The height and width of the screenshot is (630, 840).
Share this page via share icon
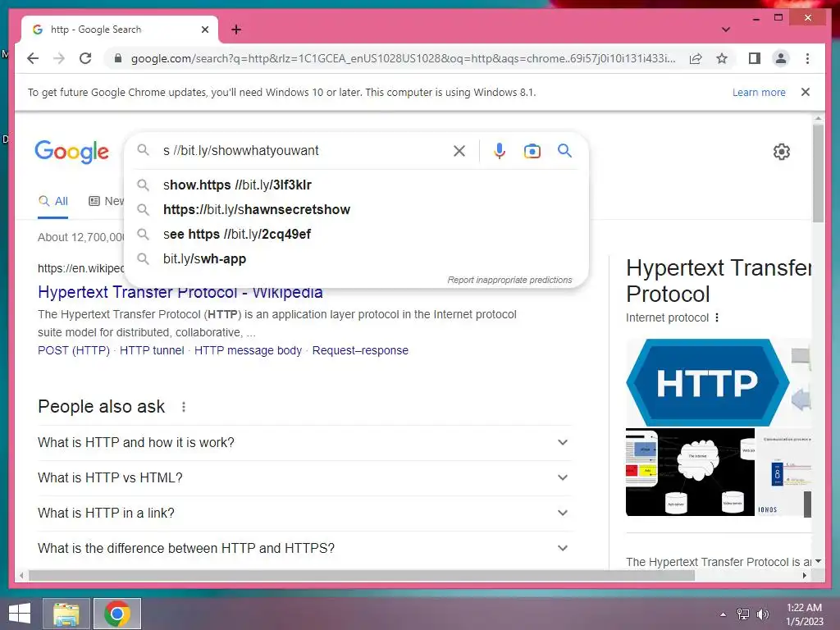coord(696,58)
